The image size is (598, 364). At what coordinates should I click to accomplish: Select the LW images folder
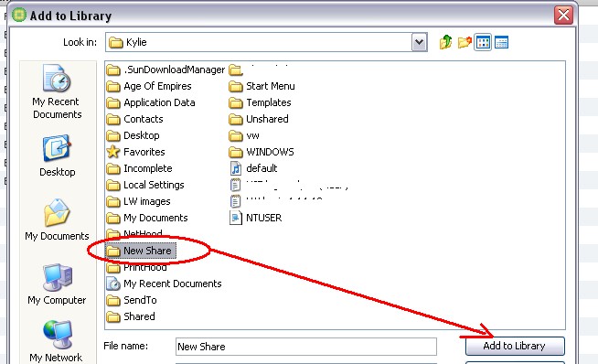point(138,201)
